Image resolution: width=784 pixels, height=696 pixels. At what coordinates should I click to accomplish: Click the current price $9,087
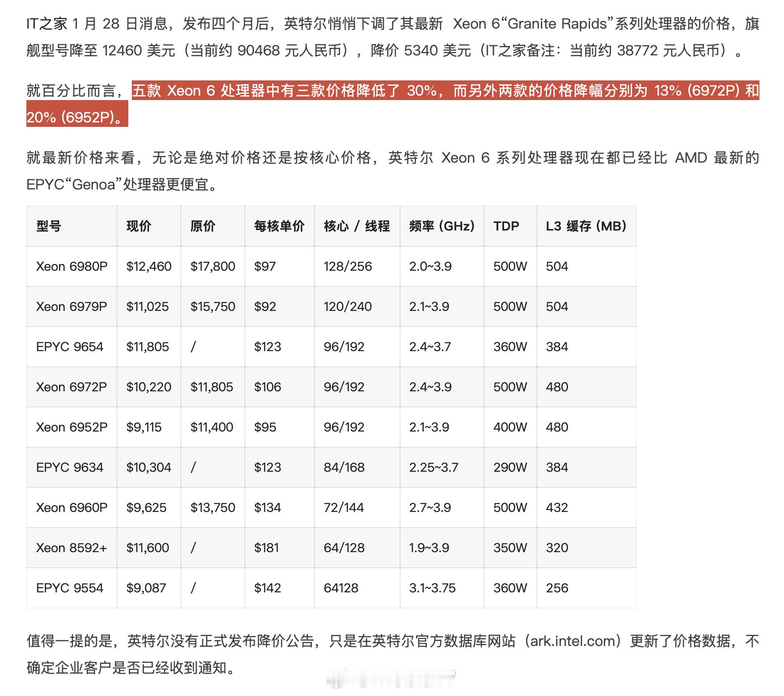click(146, 588)
